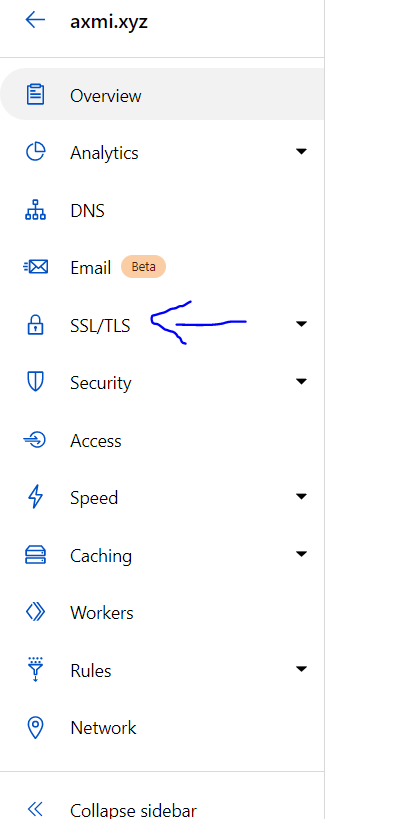Click the SSL/TLS padlock icon
The height and width of the screenshot is (819, 411).
point(35,324)
